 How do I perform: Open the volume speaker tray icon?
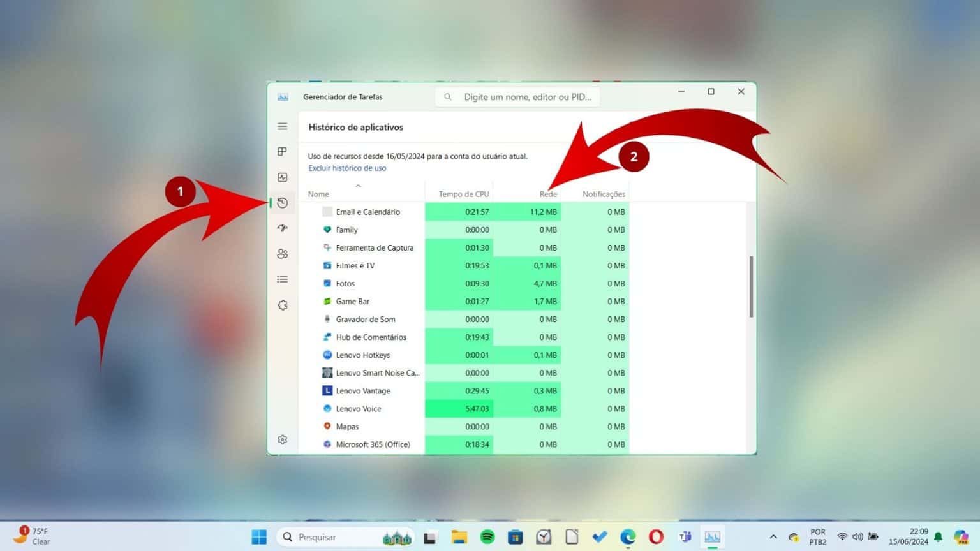point(857,537)
